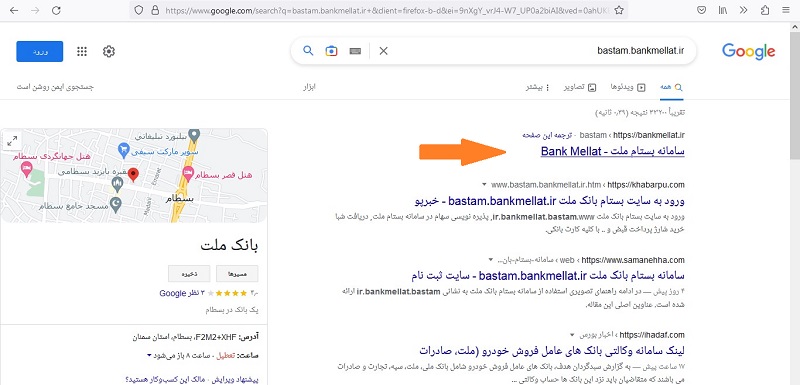
Task: Open the Firefox hamburger menu
Action: pos(785,10)
